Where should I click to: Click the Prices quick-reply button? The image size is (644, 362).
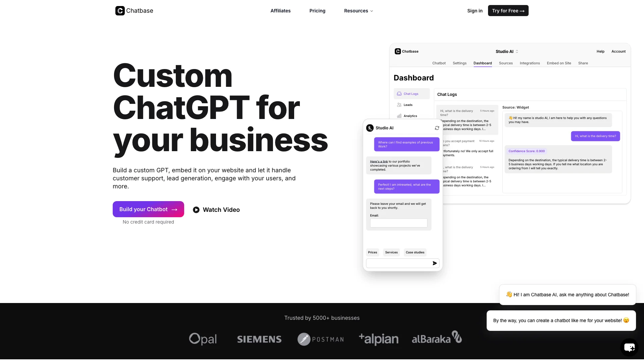[372, 252]
